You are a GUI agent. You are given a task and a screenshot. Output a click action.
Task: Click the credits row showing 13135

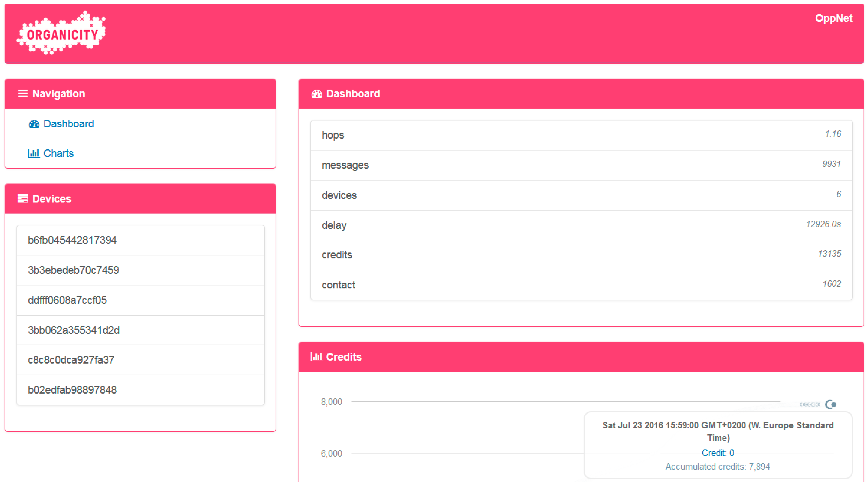coord(581,255)
